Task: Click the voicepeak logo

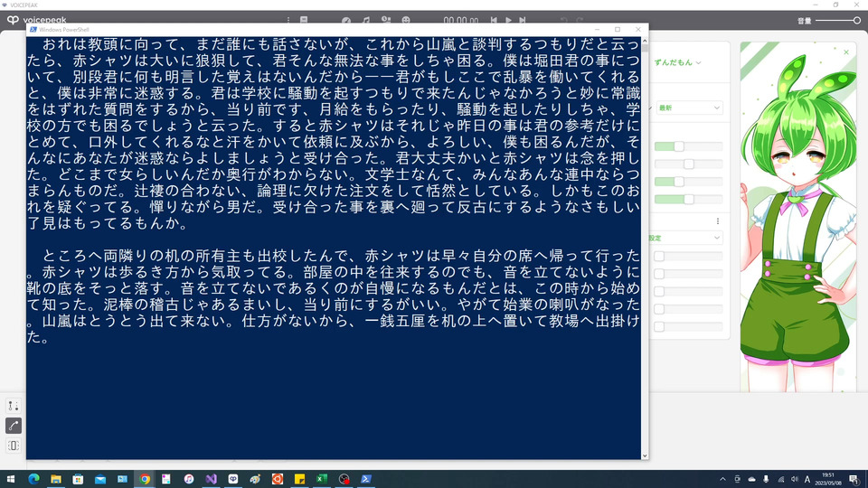Action: pyautogui.click(x=36, y=20)
